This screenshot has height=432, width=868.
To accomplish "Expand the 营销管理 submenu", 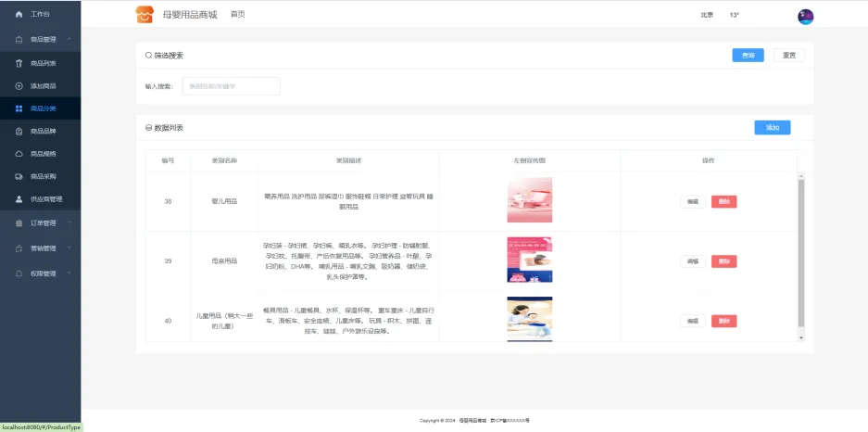I will pos(69,248).
